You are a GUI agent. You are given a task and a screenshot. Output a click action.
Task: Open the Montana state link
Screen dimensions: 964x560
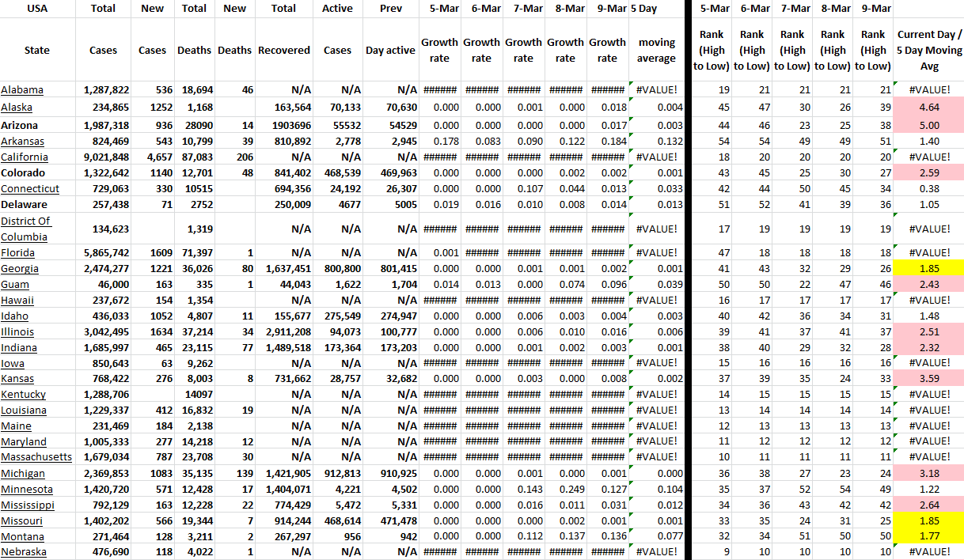tap(22, 536)
